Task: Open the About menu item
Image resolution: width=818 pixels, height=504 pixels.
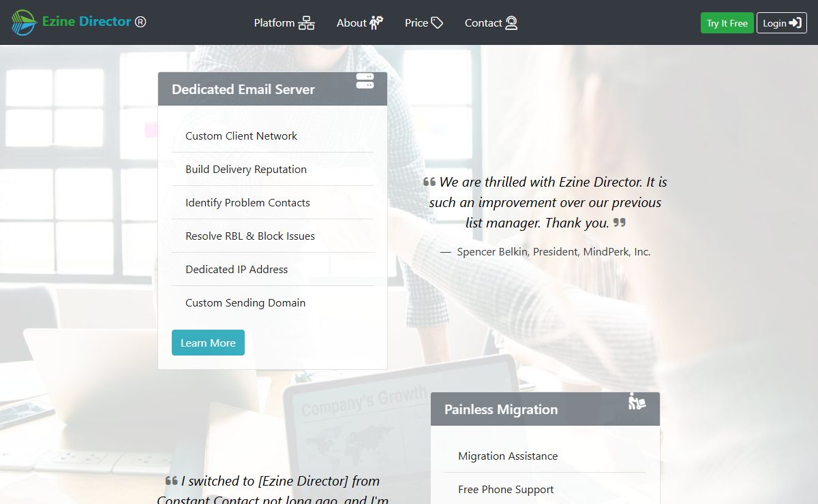Action: coord(360,23)
